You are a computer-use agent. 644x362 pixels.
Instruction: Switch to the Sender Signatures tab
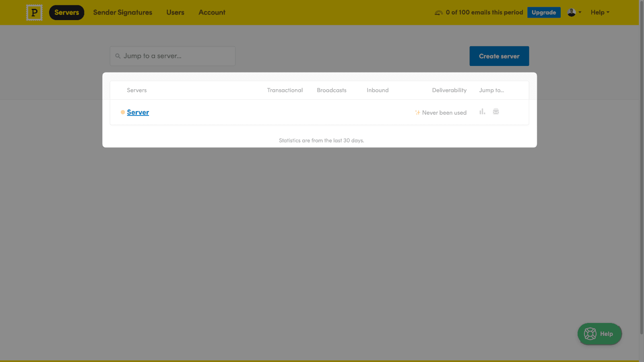[123, 12]
